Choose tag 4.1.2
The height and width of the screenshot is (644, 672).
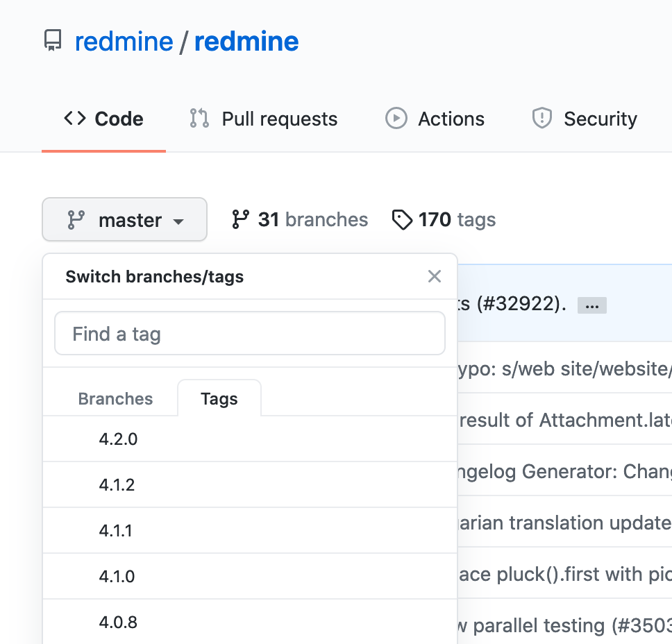coord(250,485)
